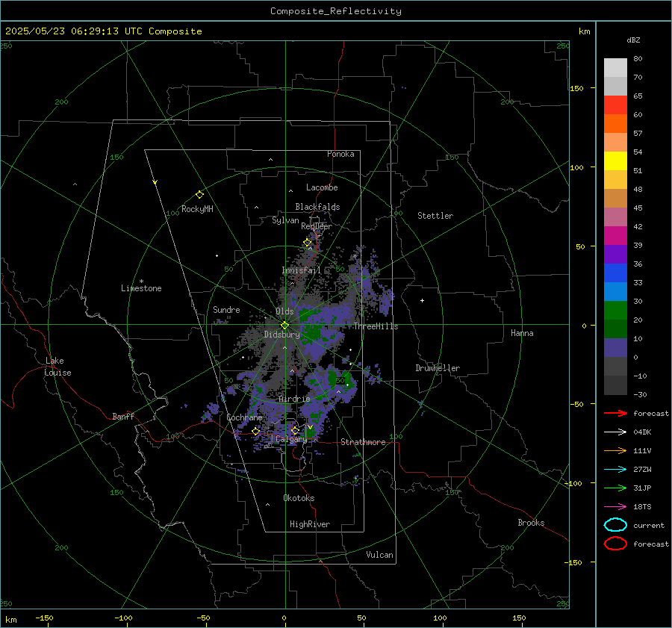Click the Cochrane label

pyautogui.click(x=244, y=417)
